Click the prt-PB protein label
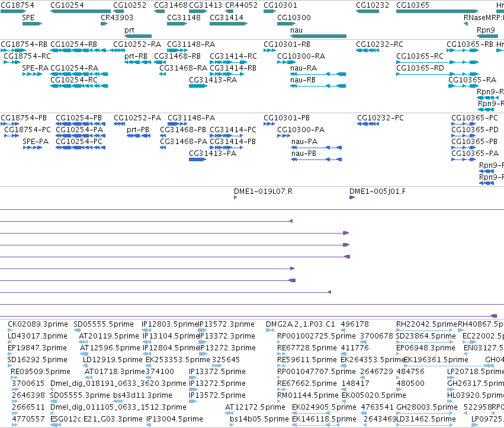 click(138, 130)
